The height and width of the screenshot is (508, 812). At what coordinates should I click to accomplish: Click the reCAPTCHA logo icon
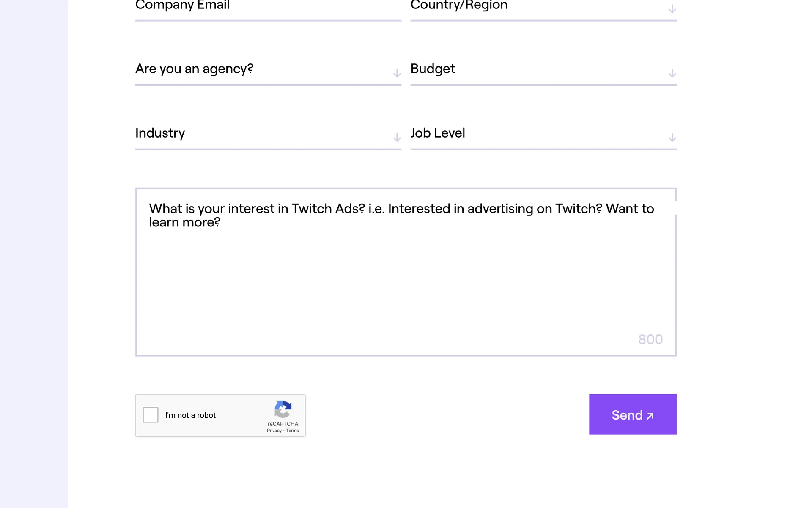283,409
